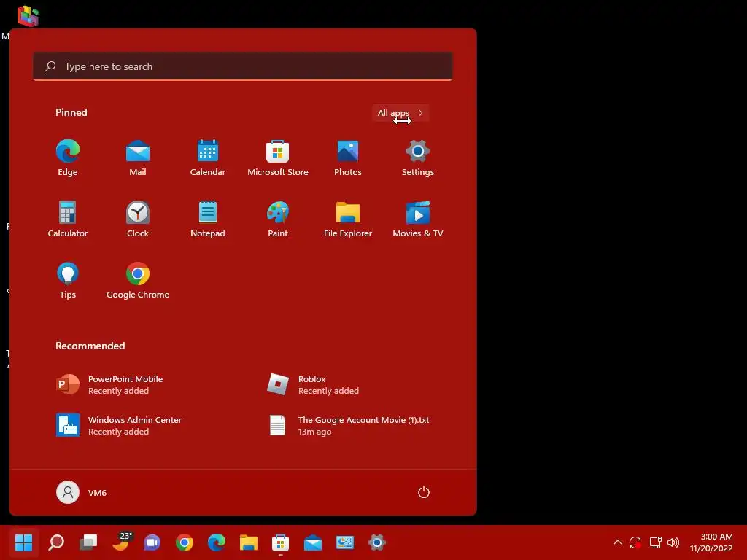
Task: Open the Edge pinned app
Action: point(68,158)
